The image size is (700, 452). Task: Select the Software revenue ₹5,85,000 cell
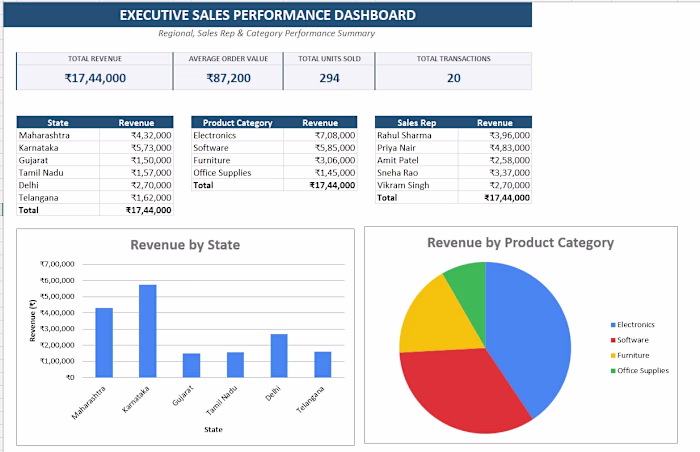click(320, 148)
